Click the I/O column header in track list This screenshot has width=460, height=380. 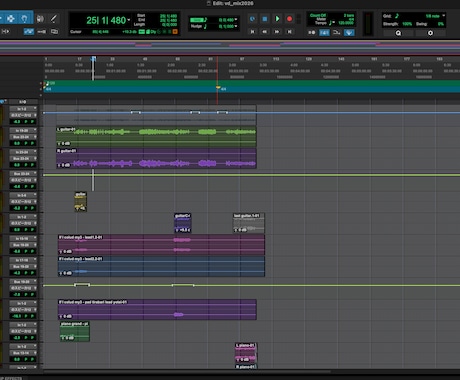click(x=23, y=102)
